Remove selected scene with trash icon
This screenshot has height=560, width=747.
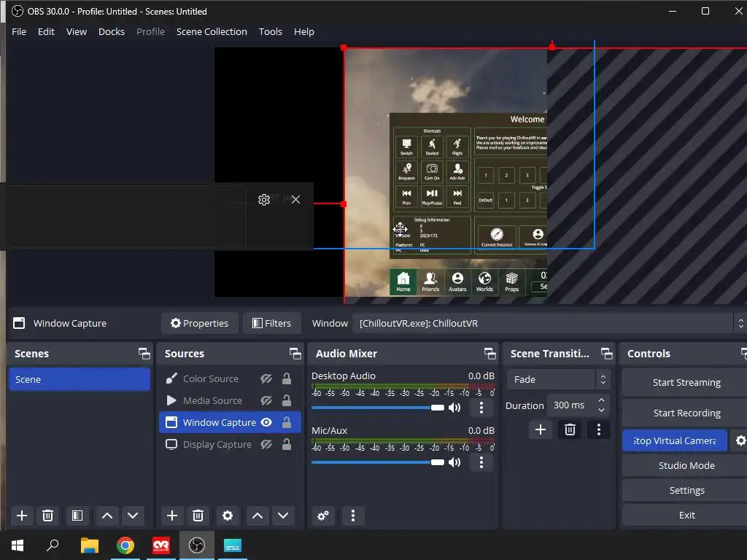(x=47, y=516)
